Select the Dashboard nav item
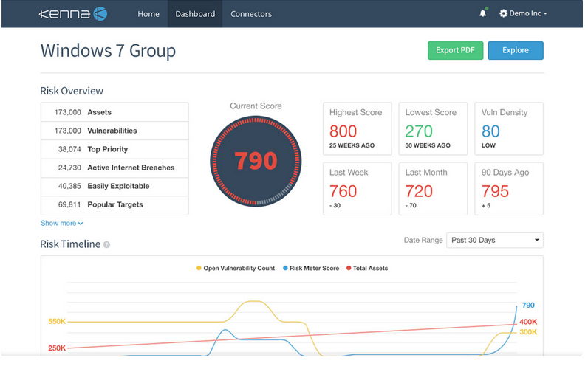Image resolution: width=588 pixels, height=369 pixels. (195, 14)
